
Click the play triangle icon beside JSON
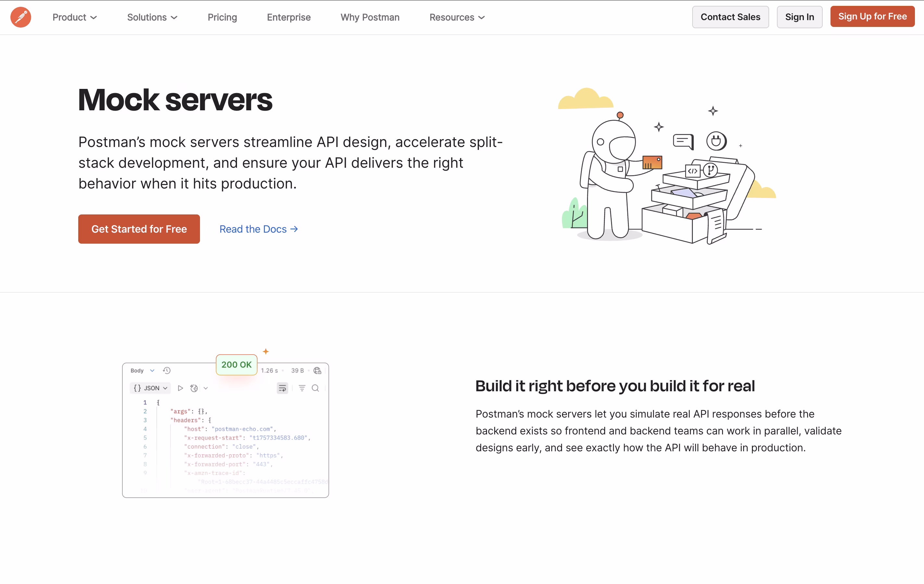click(180, 388)
